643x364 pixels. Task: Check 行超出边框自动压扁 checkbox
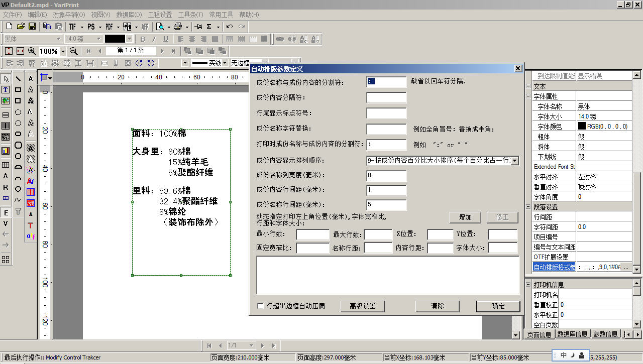(260, 305)
